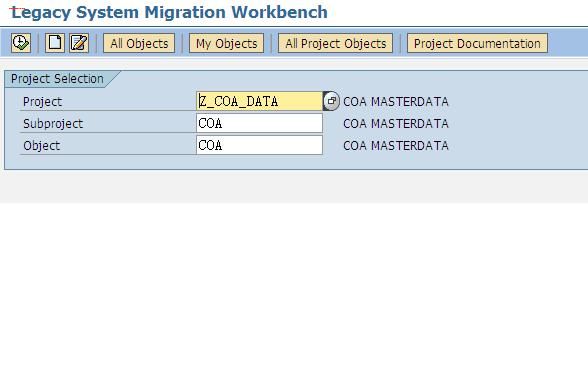Select the Subproject input field
The image size is (588, 384).
(259, 123)
